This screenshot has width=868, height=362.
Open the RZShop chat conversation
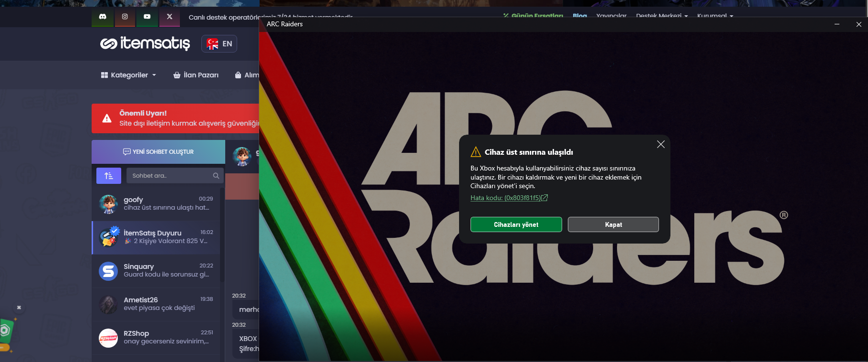[x=156, y=338]
